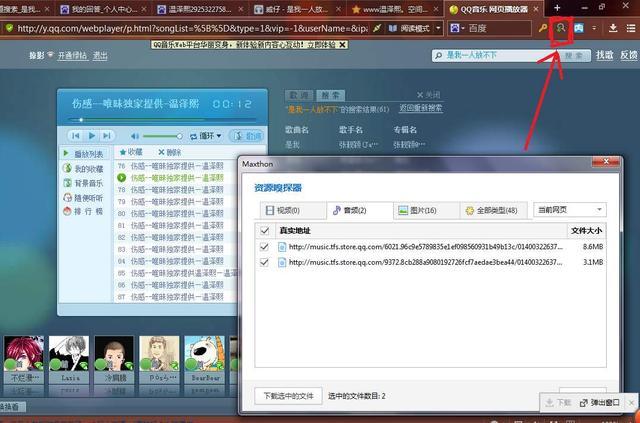Click green playing icon on current song
Image resolution: width=640 pixels, height=423 pixels.
pos(122,178)
